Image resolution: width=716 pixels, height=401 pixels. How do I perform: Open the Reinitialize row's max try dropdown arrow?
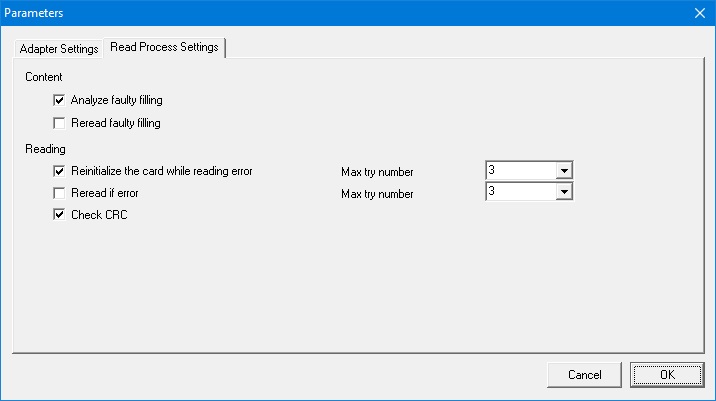pos(563,171)
